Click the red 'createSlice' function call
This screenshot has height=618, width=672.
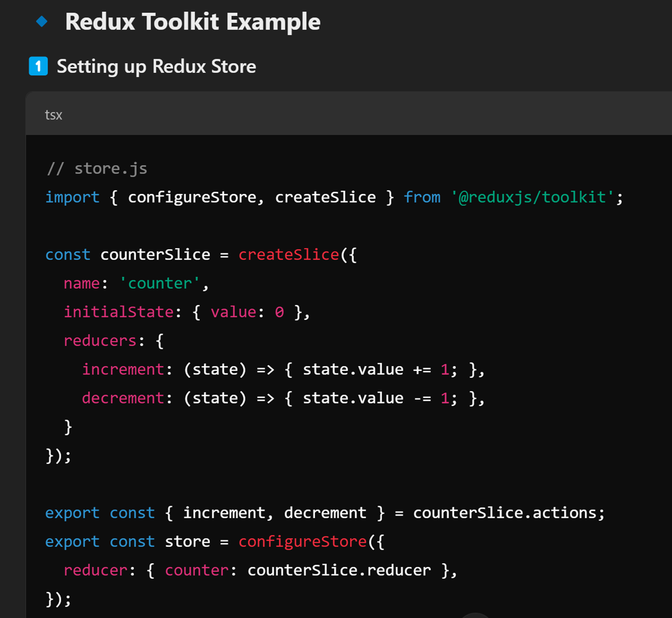[289, 255]
